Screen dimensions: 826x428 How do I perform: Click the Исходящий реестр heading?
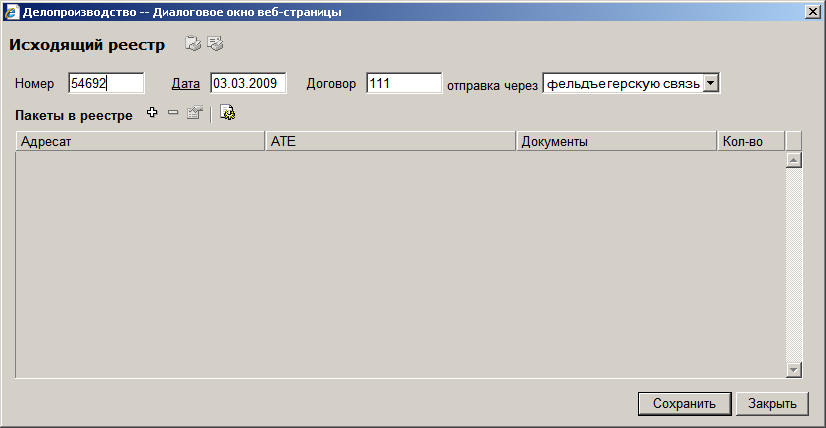click(87, 45)
